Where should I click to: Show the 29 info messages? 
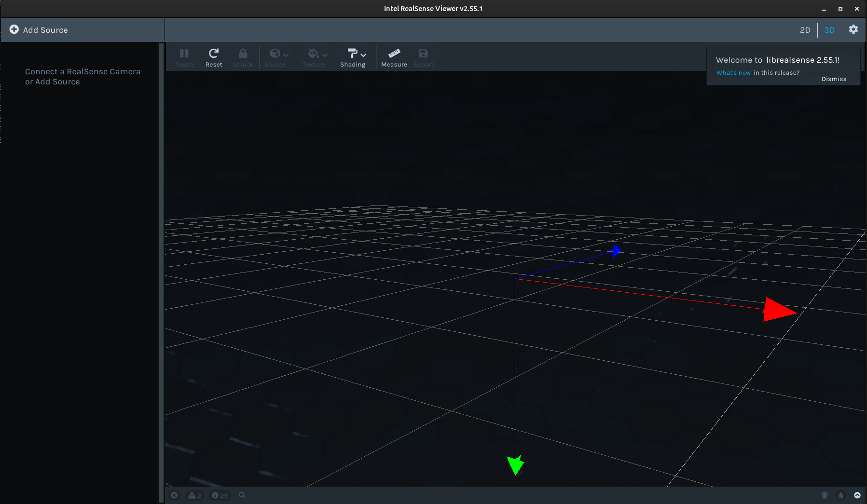click(x=220, y=495)
